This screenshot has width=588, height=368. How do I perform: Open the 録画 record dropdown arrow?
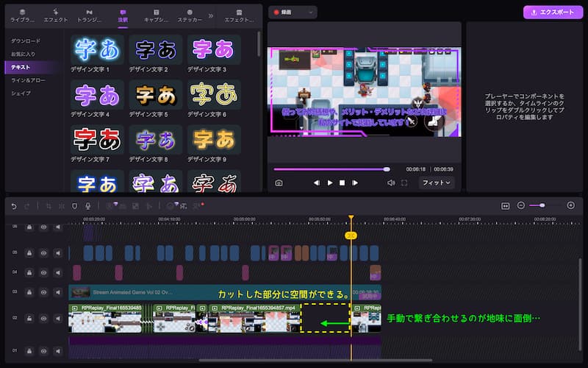coord(310,13)
